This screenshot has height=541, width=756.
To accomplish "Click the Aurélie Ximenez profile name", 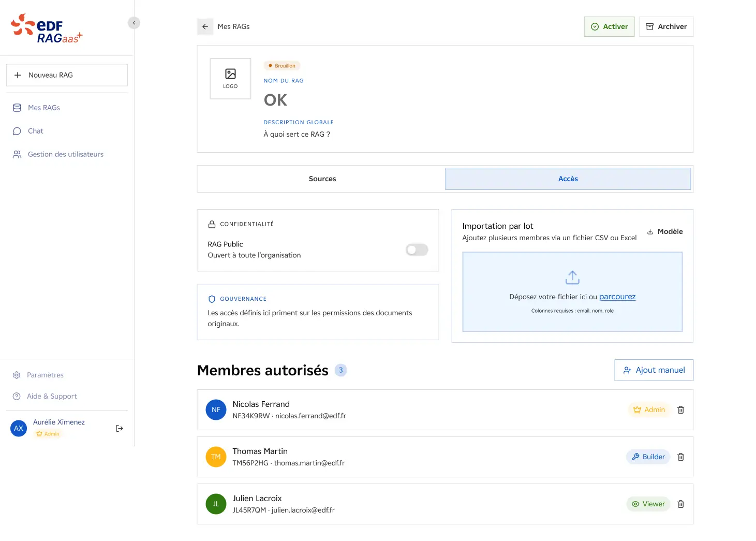I will [59, 422].
